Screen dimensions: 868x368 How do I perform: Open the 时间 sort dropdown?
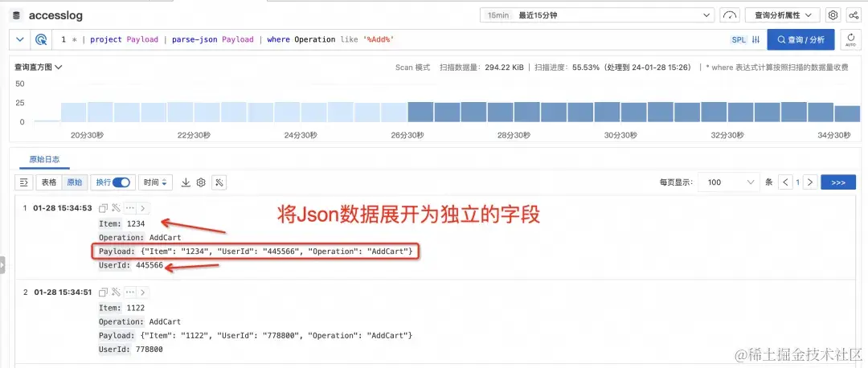156,182
